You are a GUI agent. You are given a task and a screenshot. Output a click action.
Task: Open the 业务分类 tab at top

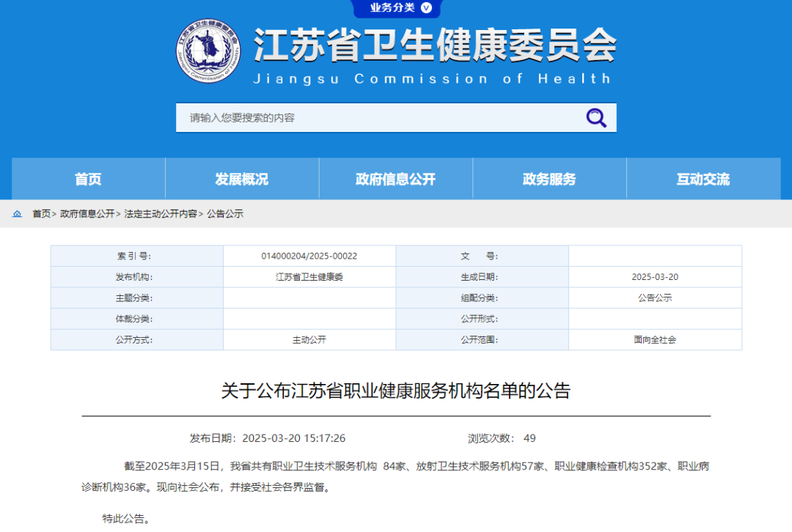click(x=397, y=8)
